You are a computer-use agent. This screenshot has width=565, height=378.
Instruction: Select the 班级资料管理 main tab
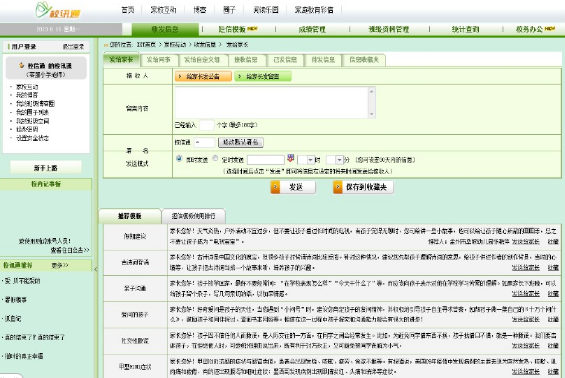click(x=389, y=30)
